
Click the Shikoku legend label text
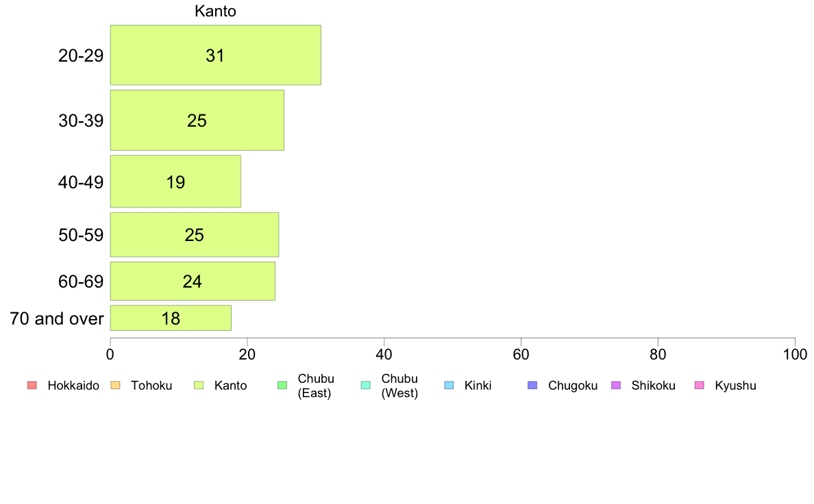653,386
